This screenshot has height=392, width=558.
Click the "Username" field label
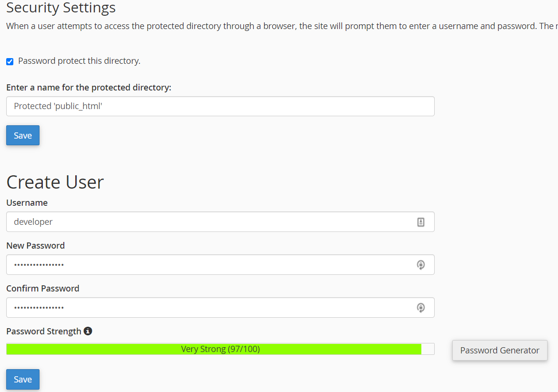tap(27, 202)
